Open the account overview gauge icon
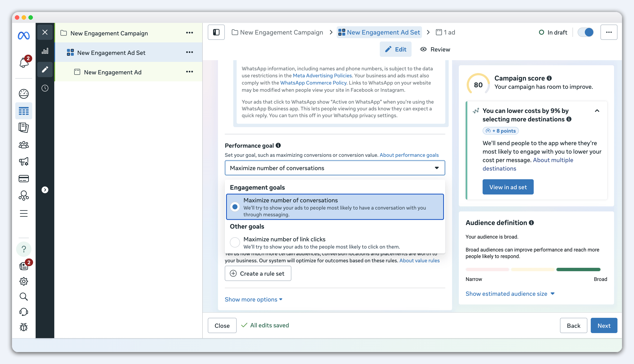 coord(24,94)
